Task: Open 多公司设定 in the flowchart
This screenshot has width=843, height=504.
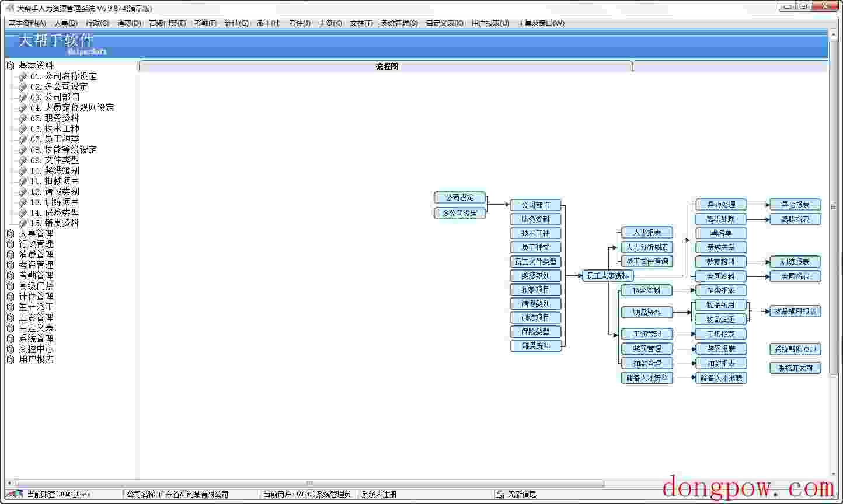Action: (x=459, y=213)
